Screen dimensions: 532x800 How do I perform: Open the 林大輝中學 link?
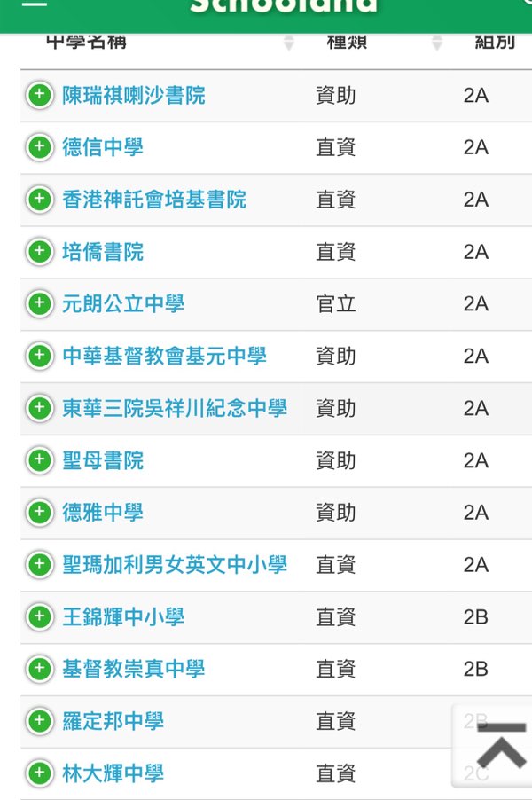[113, 773]
